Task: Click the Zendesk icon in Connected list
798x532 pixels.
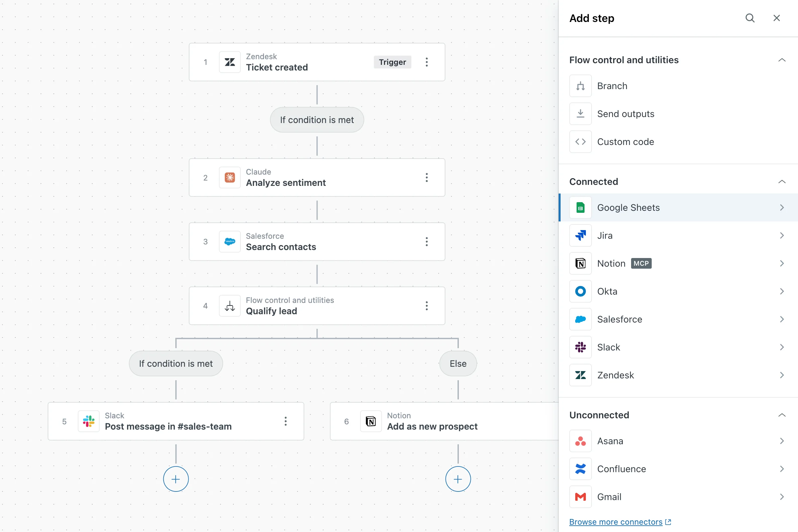Action: pos(581,375)
